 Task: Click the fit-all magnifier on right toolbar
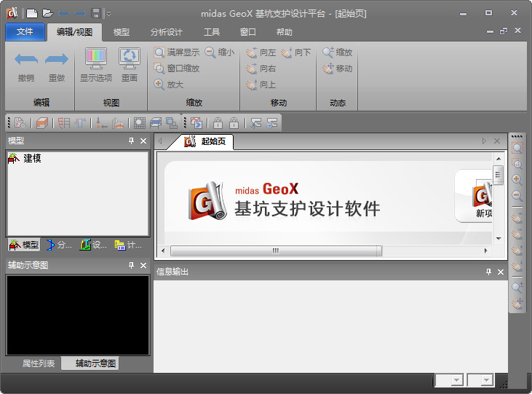pyautogui.click(x=517, y=148)
